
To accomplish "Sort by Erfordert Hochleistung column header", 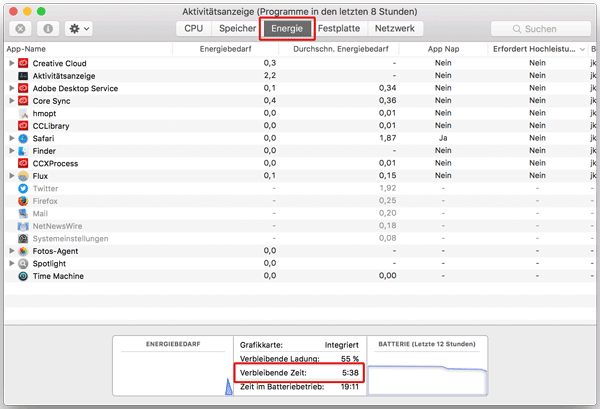I will pos(538,49).
